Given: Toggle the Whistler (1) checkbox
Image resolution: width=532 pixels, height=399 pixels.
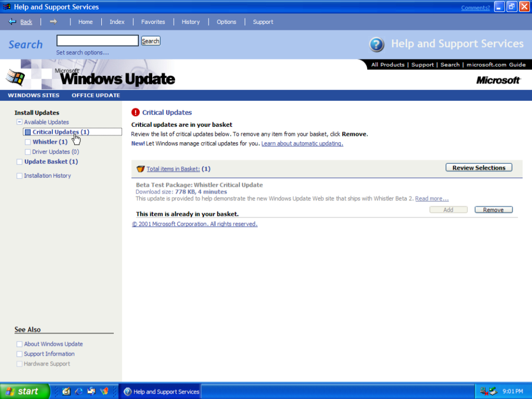Looking at the screenshot, I should coord(28,142).
